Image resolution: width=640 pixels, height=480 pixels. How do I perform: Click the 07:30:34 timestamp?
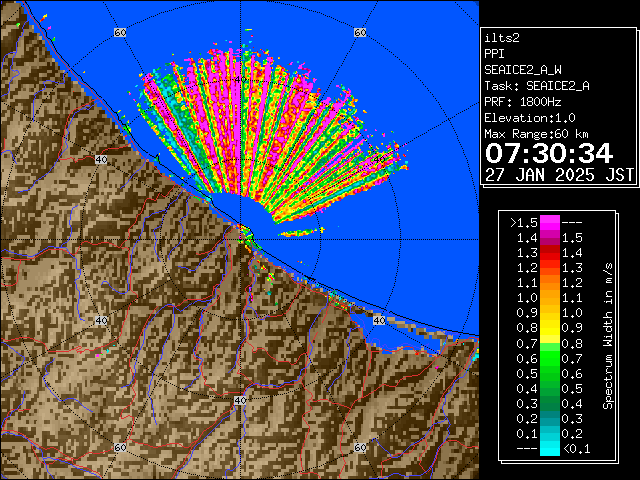(549, 153)
